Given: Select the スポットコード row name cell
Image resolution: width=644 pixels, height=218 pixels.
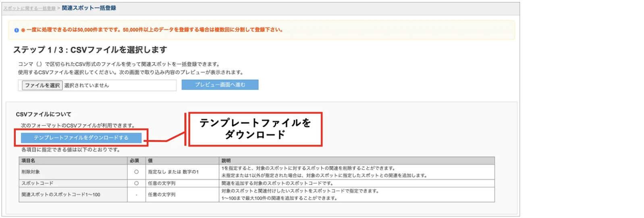Looking at the screenshot, I should (x=73, y=183).
